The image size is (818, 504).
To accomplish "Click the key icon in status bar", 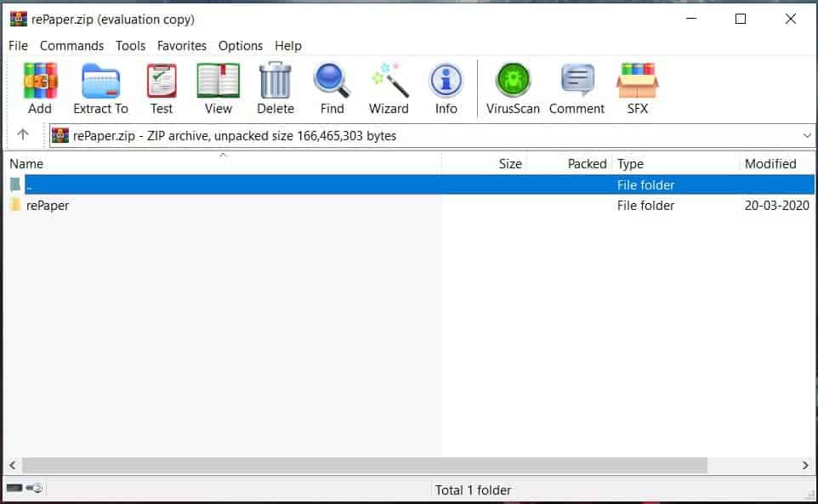I will pos(34,488).
